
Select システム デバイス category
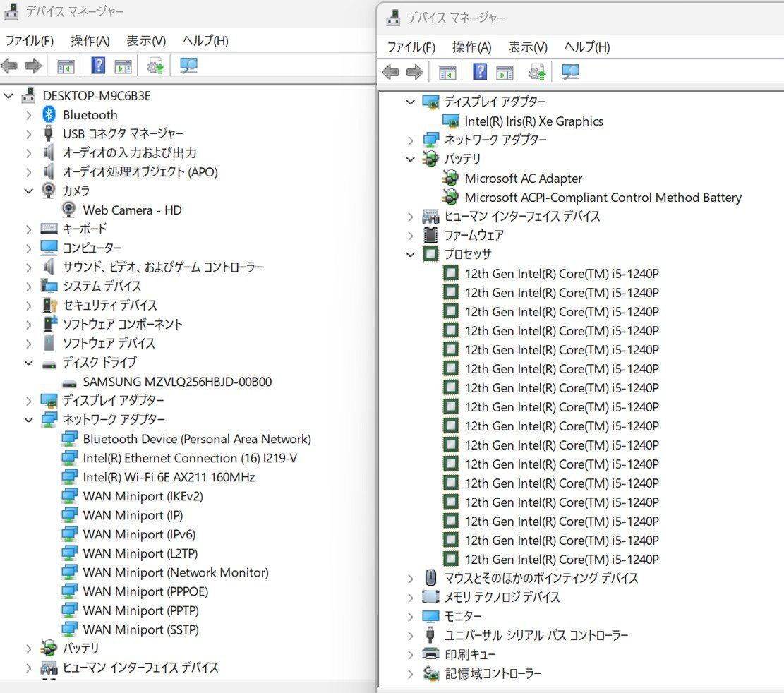102,286
